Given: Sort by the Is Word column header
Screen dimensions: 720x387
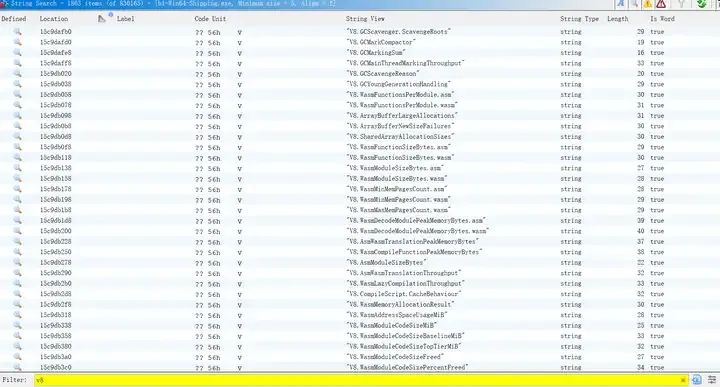Looking at the screenshot, I should point(662,19).
